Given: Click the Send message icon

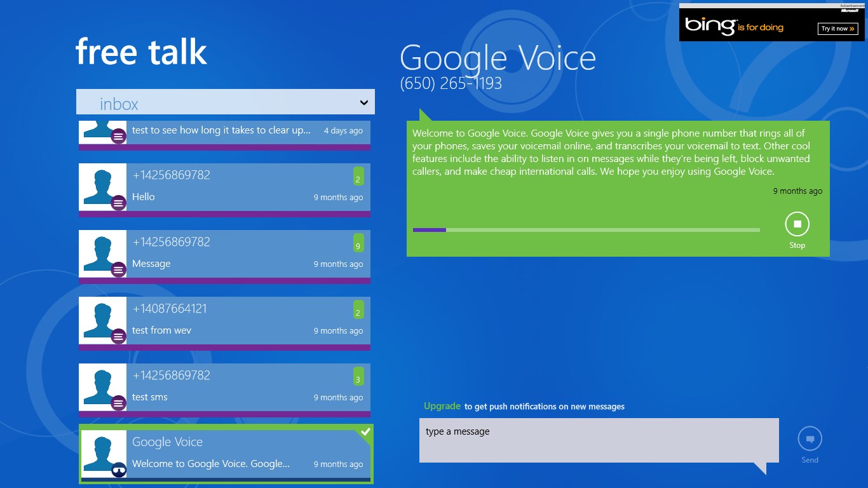Looking at the screenshot, I should click(x=810, y=438).
